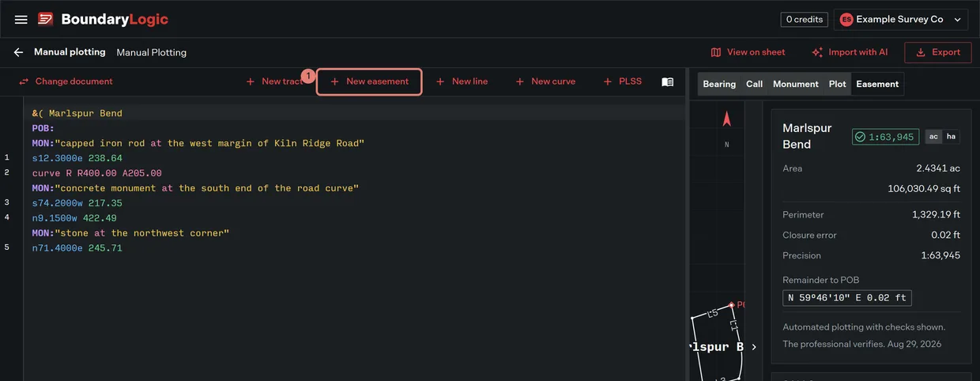Viewport: 980px width, 381px height.
Task: Switch to the Easement tab
Action: (877, 84)
